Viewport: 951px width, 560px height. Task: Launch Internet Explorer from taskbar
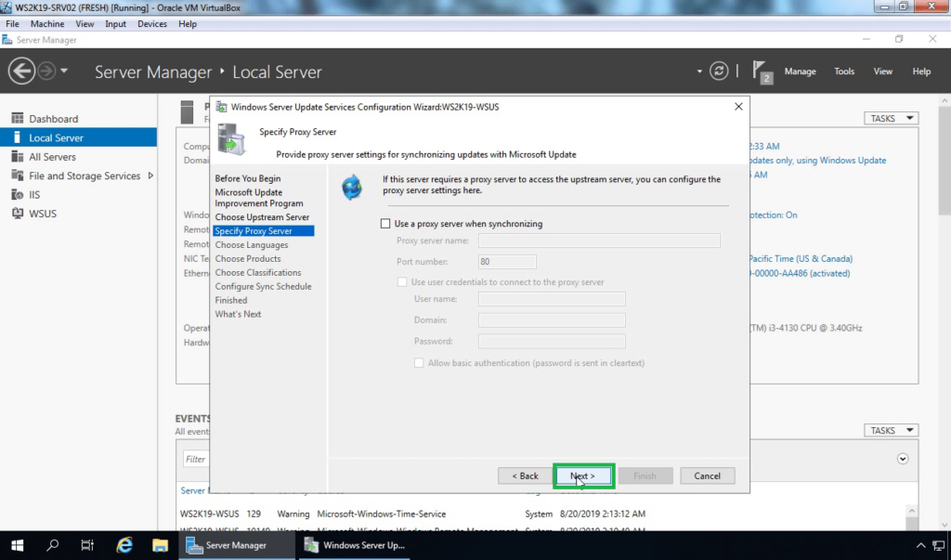click(124, 545)
